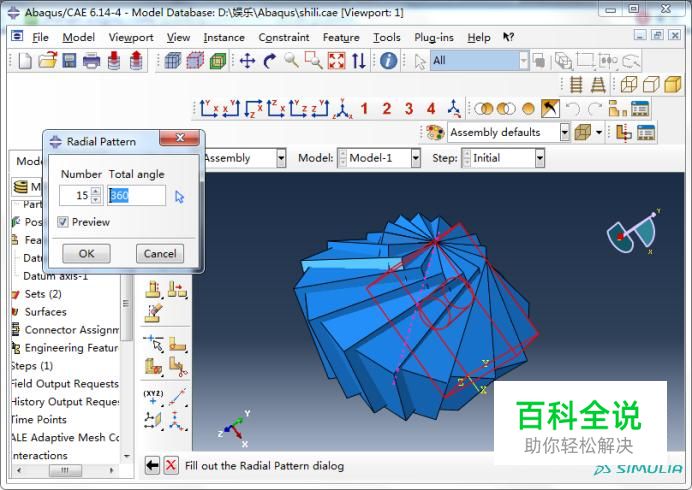Save model database floppy icon
Viewport: 692px width, 490px height.
coord(69,61)
